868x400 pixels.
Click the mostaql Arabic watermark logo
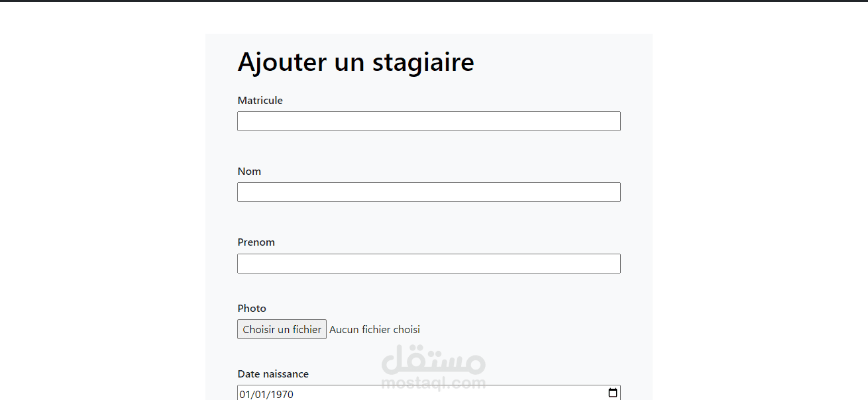pos(433,360)
